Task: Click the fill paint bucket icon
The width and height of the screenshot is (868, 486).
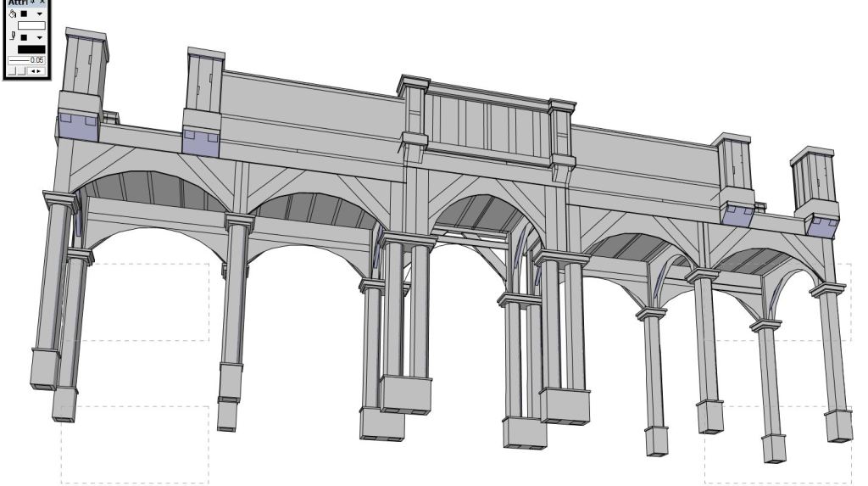Action: click(x=13, y=14)
